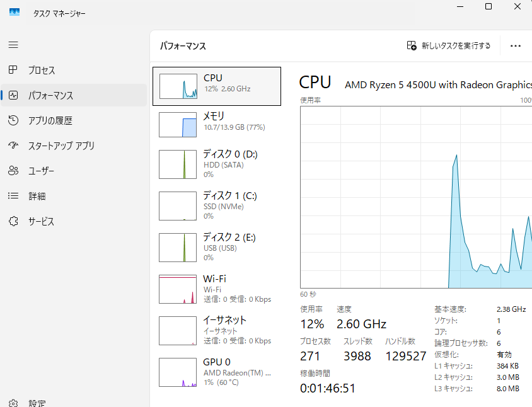Click the 論理プロセッサ数 label
Image resolution: width=532 pixels, height=407 pixels.
[461, 343]
